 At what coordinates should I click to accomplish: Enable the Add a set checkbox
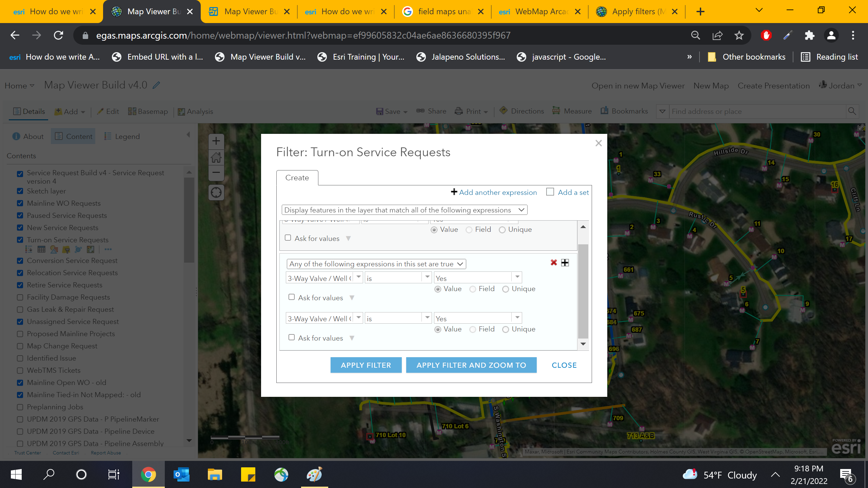[550, 192]
